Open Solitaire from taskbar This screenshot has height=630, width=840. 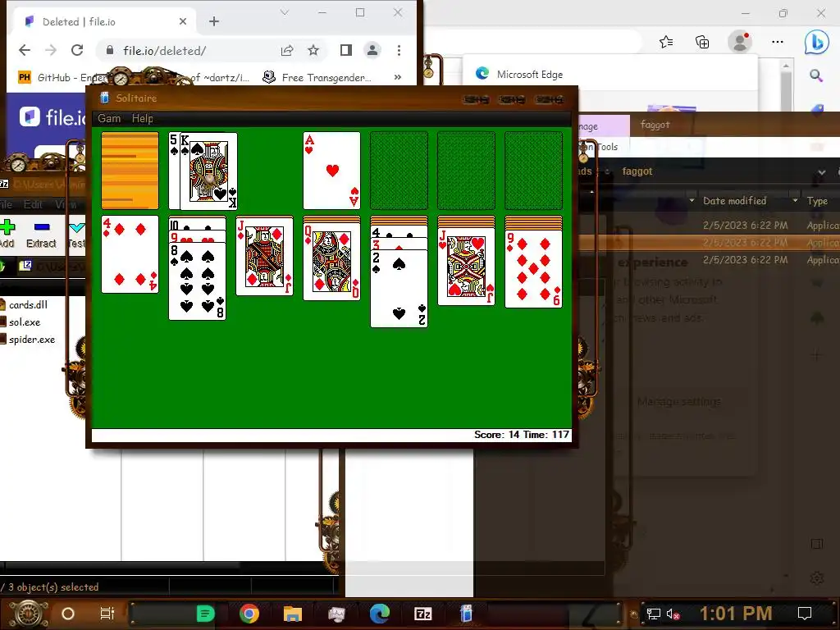(x=467, y=614)
